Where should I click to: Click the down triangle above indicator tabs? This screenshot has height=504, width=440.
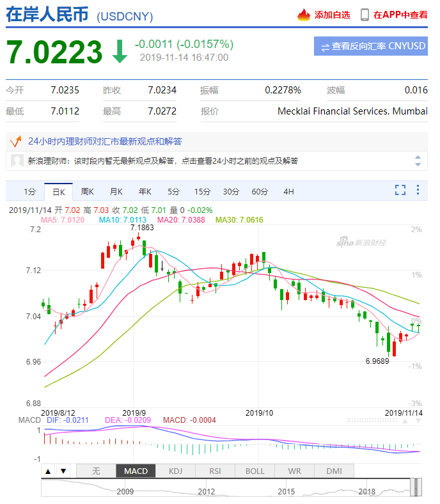click(63, 471)
